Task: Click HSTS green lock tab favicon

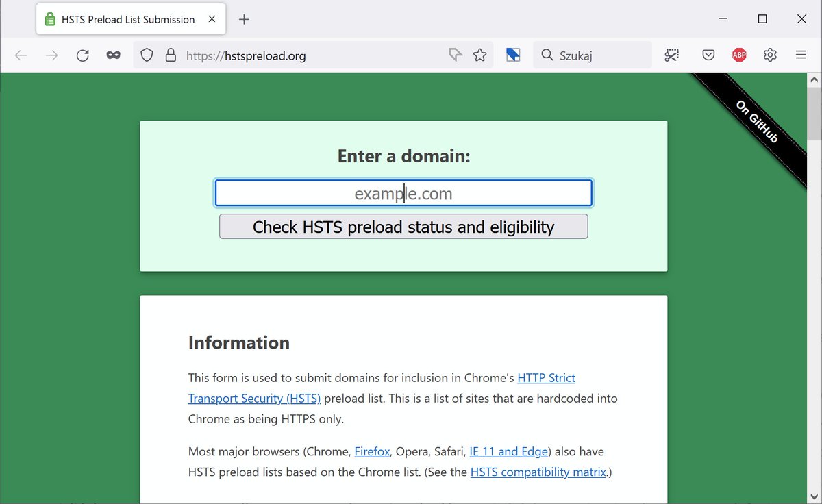Action: (49, 19)
